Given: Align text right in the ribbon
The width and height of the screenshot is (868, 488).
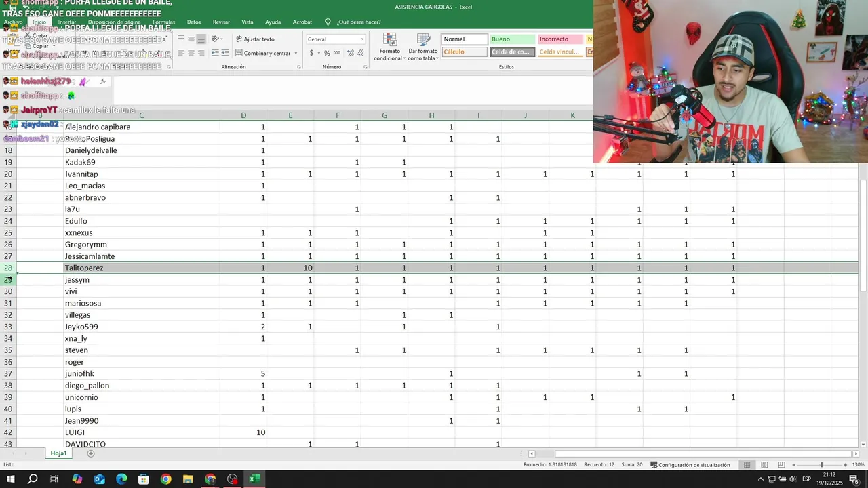Looking at the screenshot, I should point(201,53).
